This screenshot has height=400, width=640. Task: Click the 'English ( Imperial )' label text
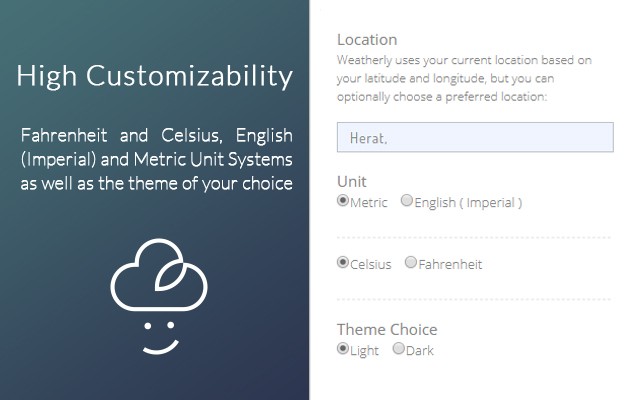(x=468, y=202)
